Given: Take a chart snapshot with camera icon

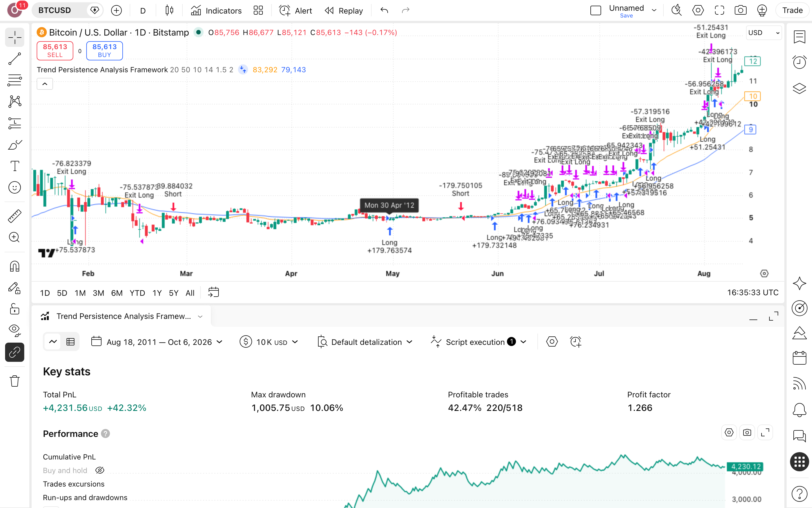Looking at the screenshot, I should (741, 10).
